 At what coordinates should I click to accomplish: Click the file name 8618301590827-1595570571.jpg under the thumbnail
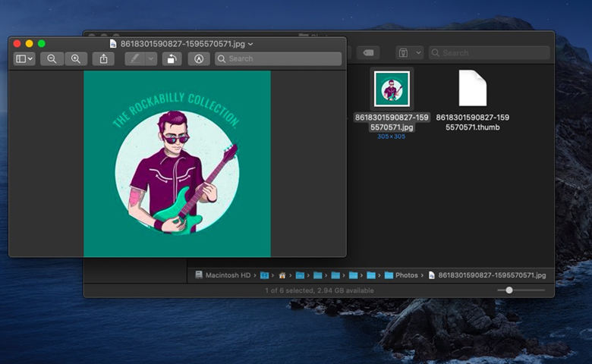[x=392, y=122]
